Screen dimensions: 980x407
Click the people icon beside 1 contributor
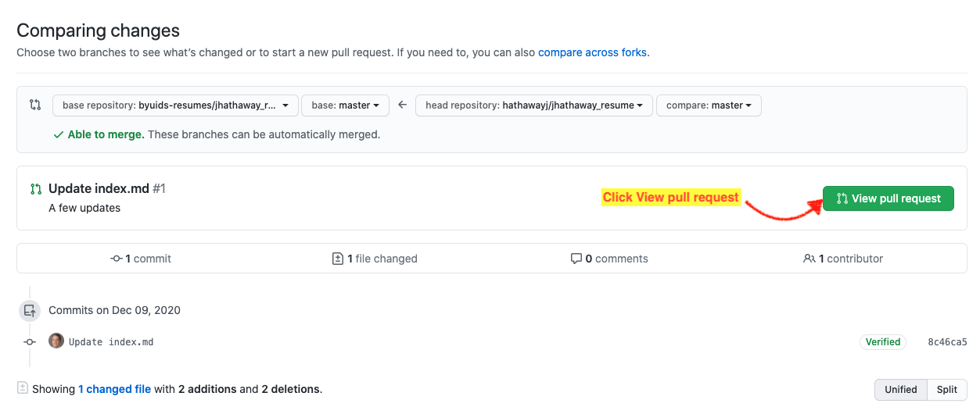(x=809, y=259)
